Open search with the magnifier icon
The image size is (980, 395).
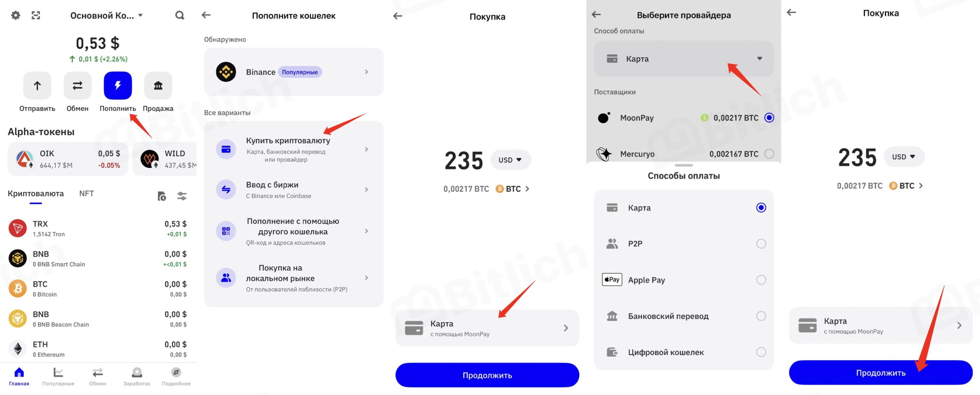(180, 15)
